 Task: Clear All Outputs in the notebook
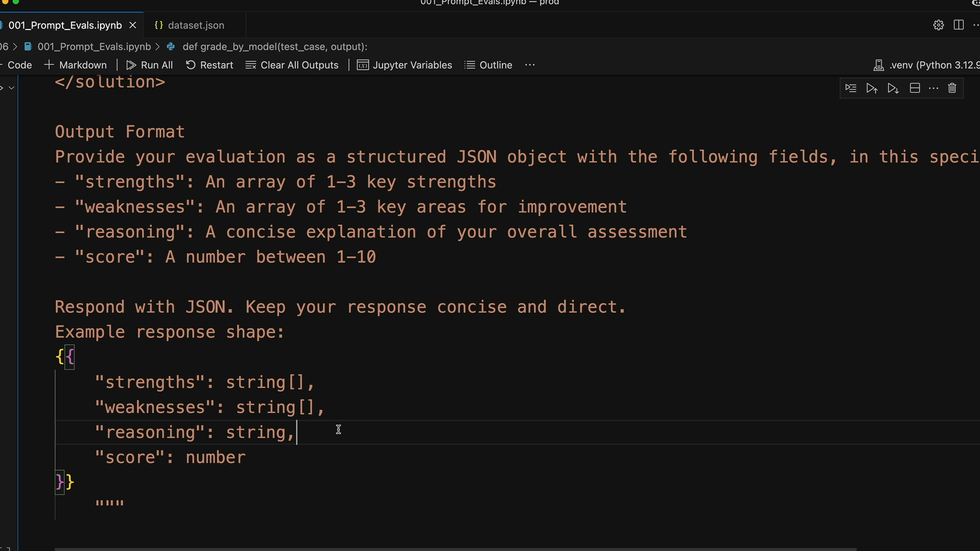coord(292,65)
